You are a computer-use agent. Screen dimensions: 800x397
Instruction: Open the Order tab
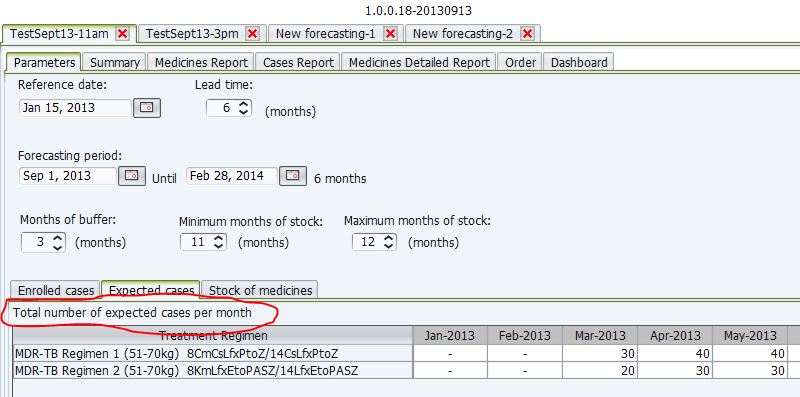[520, 63]
